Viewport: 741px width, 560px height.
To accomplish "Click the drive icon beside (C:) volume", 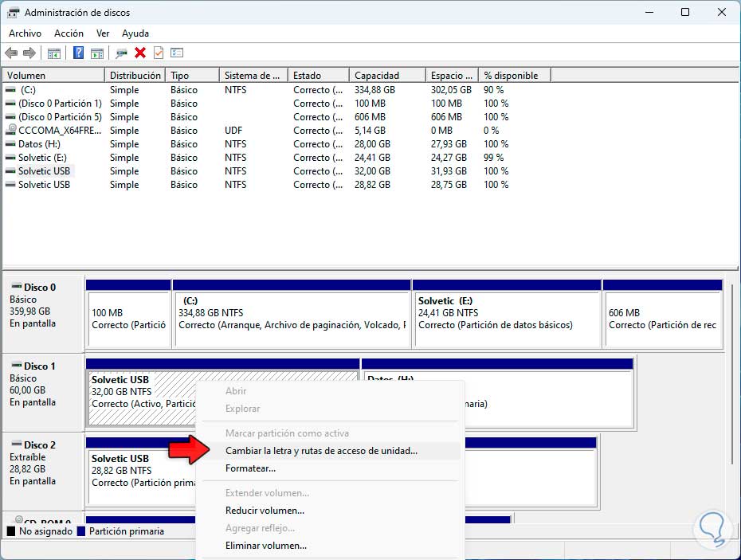I will tap(10, 90).
